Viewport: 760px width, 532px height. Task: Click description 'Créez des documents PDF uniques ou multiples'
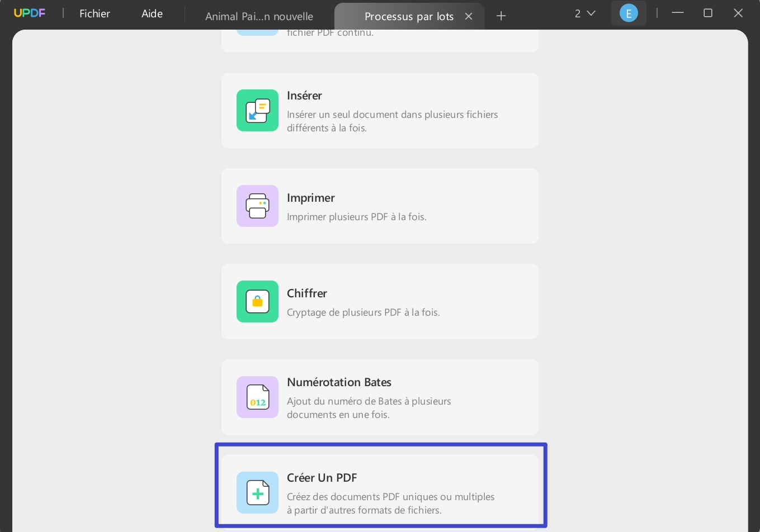[391, 497]
